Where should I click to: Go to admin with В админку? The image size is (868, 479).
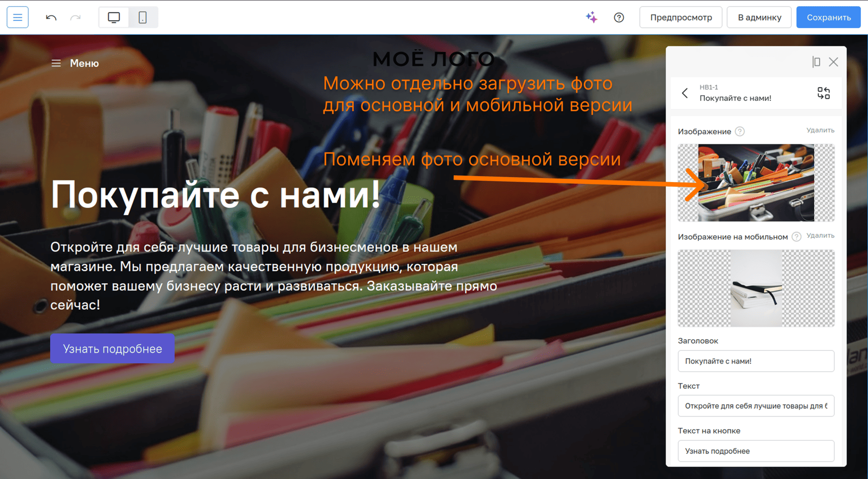(759, 17)
